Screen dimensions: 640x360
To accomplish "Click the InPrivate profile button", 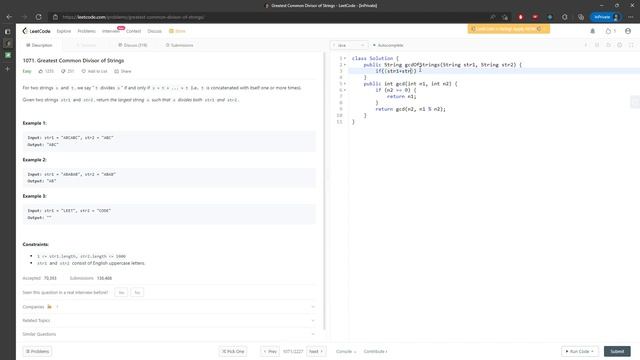I will click(606, 17).
